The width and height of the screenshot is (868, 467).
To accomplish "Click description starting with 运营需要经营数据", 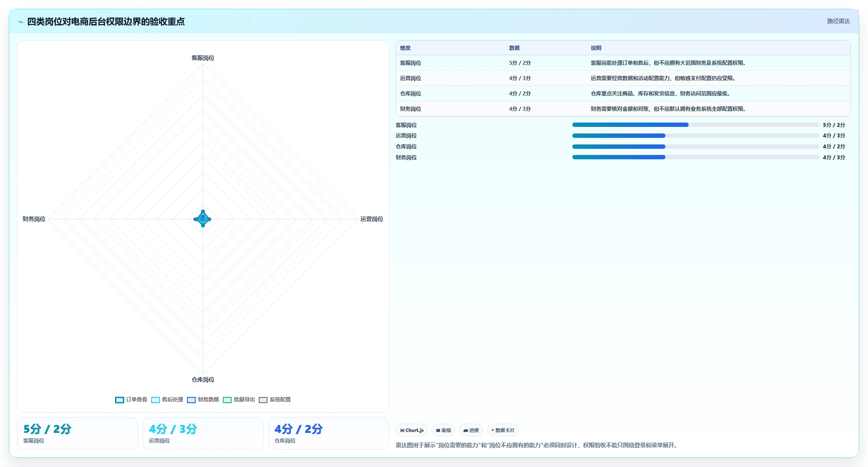I will click(x=663, y=78).
